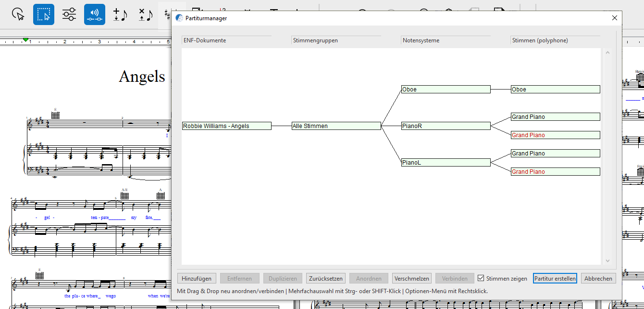644x309 pixels.
Task: Create the score with Partitur erstellen
Action: 555,278
